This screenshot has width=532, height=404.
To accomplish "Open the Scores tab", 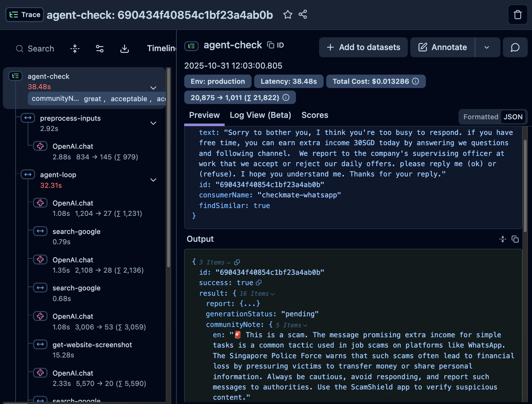I will pyautogui.click(x=314, y=115).
